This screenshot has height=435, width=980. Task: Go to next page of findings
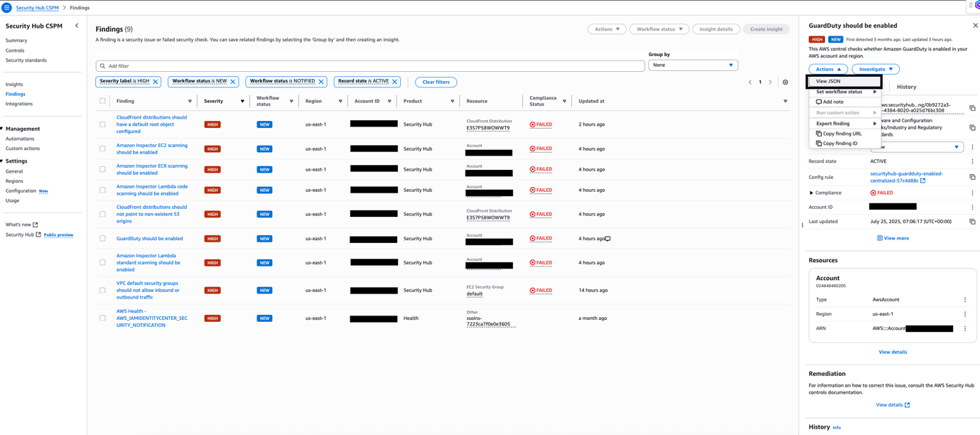click(770, 82)
